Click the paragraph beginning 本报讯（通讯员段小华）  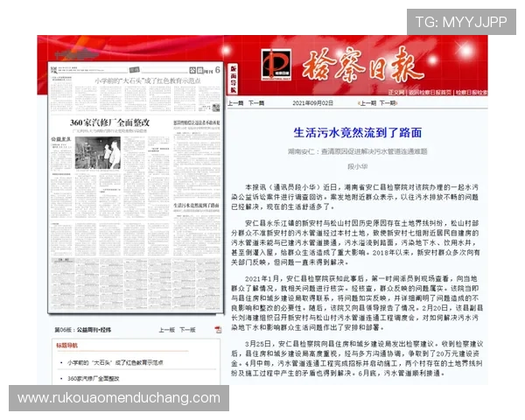click(x=355, y=197)
